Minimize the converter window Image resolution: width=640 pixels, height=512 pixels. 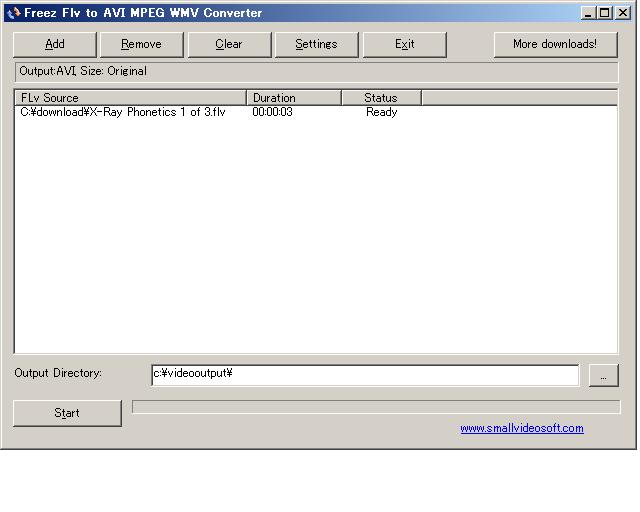[588, 13]
